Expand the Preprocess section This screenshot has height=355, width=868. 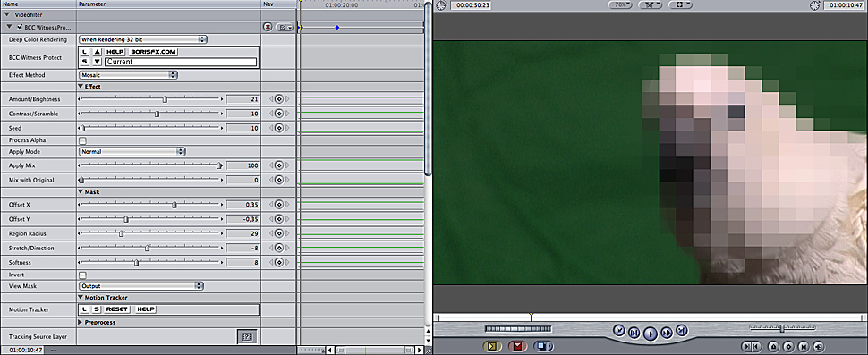(81, 323)
